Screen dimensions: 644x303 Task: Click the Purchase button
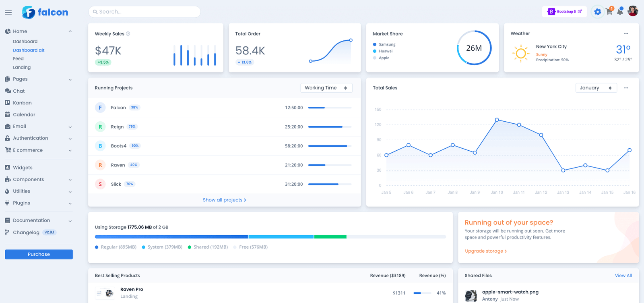[x=39, y=254]
